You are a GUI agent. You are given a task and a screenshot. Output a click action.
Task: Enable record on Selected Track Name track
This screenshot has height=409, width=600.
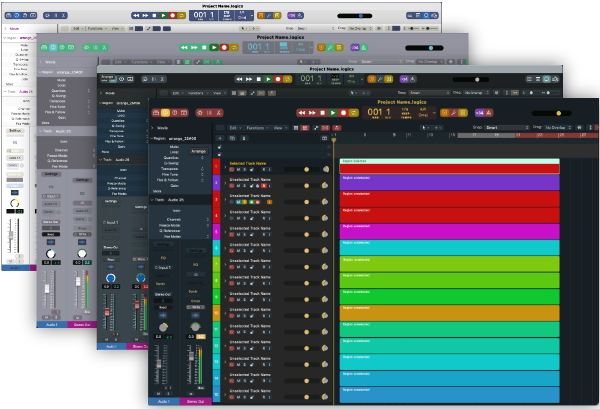pos(232,169)
